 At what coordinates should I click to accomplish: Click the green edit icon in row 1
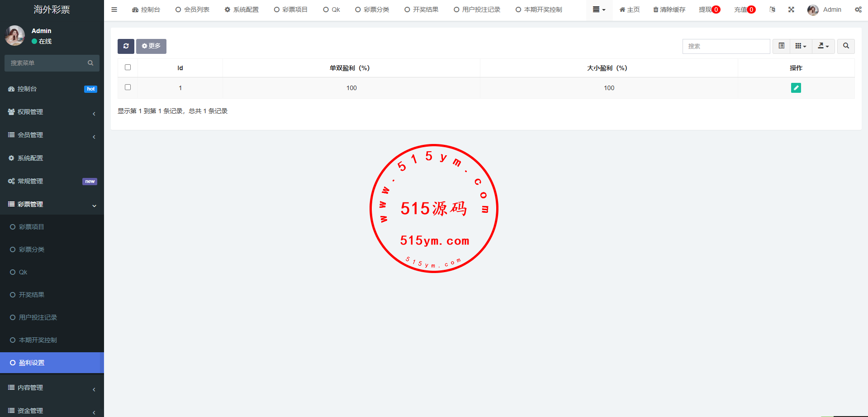(x=796, y=88)
